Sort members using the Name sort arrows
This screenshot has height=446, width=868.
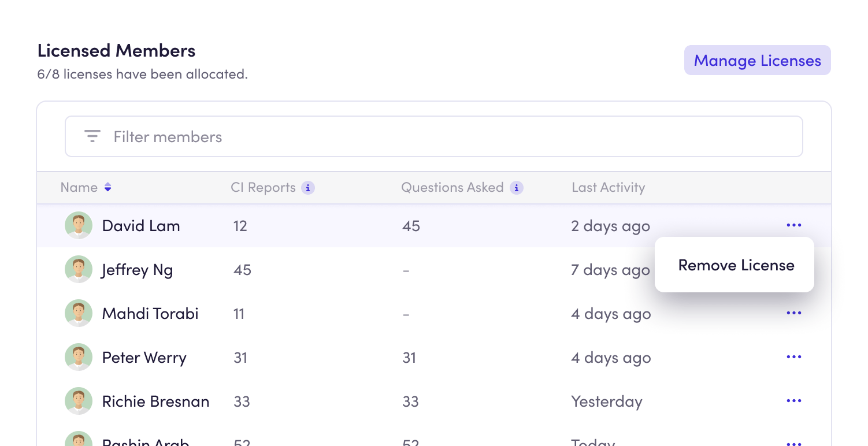(107, 188)
